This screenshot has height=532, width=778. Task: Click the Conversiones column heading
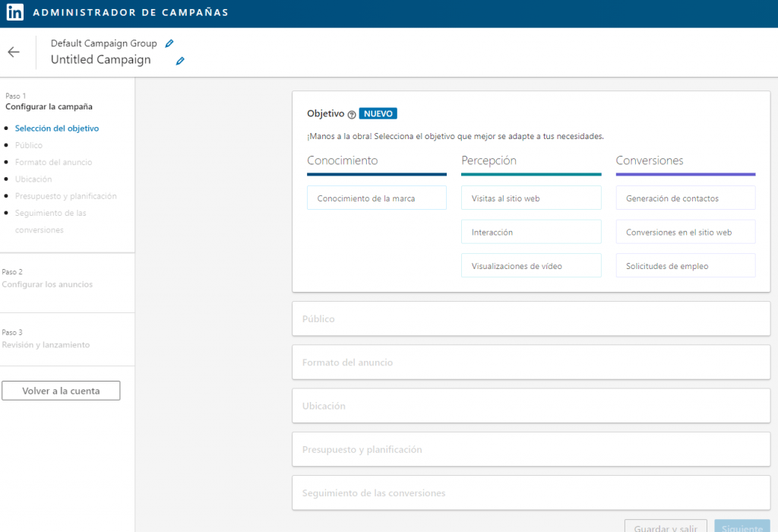[650, 160]
